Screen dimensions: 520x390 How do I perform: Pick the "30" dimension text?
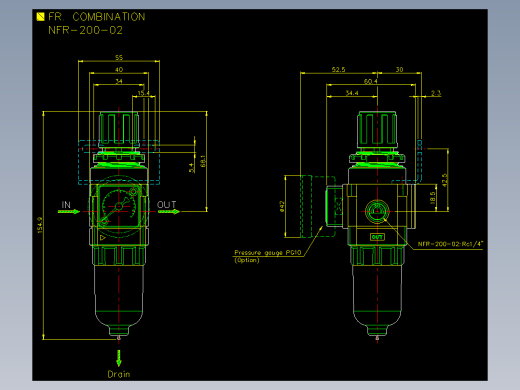399,70
